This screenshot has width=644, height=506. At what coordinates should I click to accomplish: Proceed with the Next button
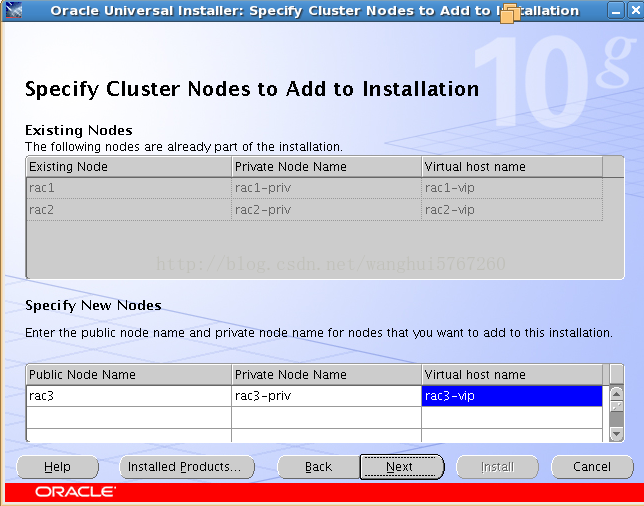402,467
